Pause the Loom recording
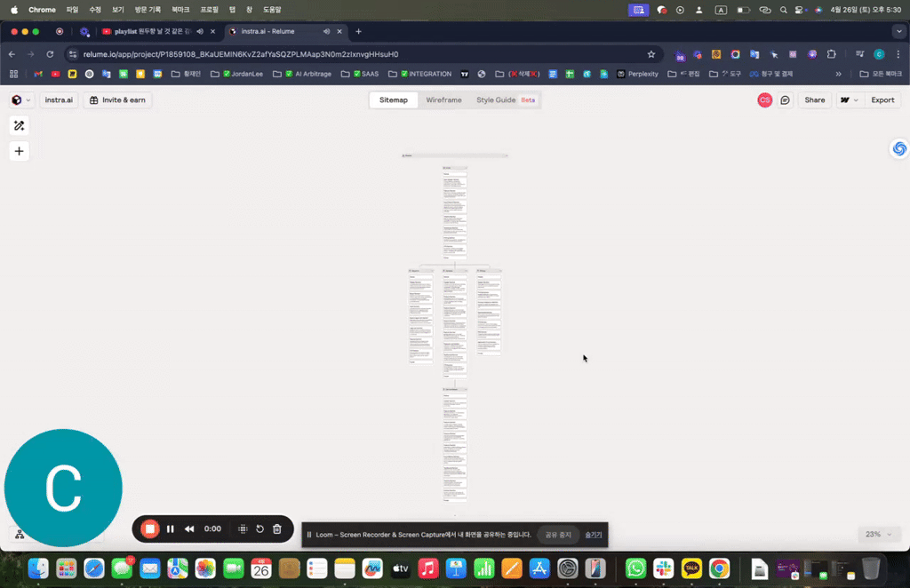Viewport: 910px width, 588px height. pos(170,528)
